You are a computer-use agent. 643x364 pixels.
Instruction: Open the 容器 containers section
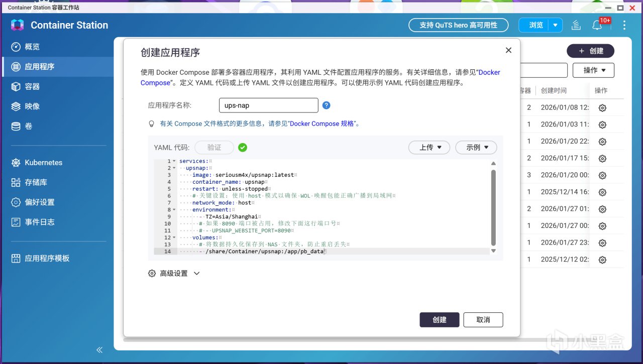57,86
